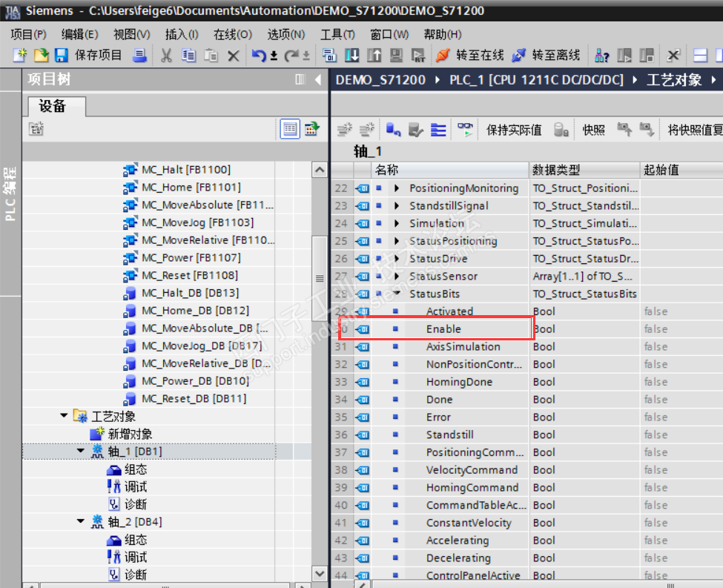723x588 pixels.
Task: Toggle details view icon in project tree
Action: (290, 129)
